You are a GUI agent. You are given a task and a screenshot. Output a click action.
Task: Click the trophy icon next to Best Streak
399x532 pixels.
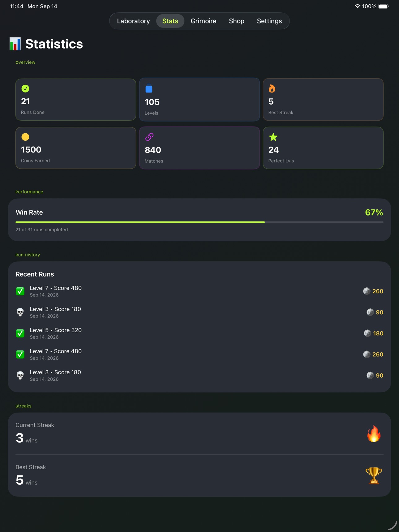pos(374,476)
